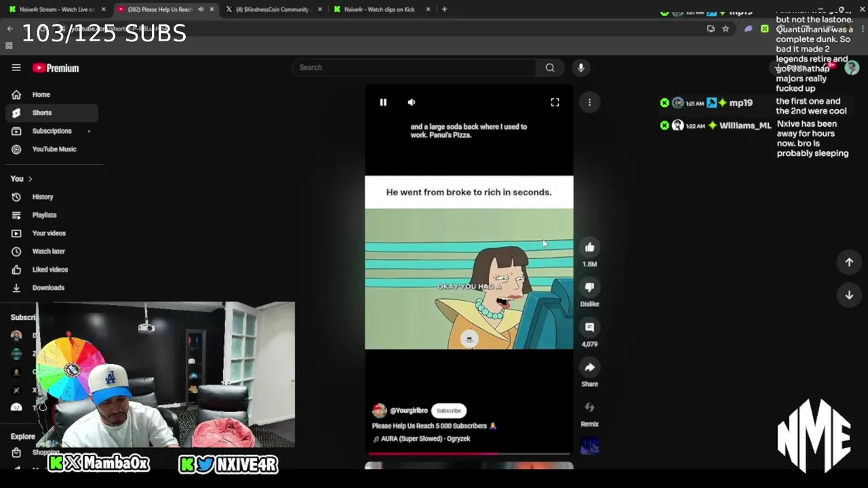868x488 pixels.
Task: Open Your videos in the sidebar
Action: (x=52, y=233)
